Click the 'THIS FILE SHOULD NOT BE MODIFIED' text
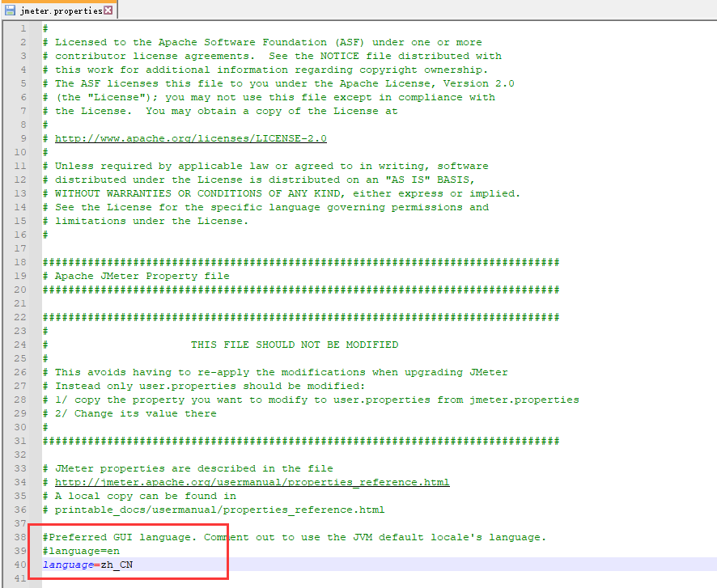The width and height of the screenshot is (717, 588). [x=295, y=345]
